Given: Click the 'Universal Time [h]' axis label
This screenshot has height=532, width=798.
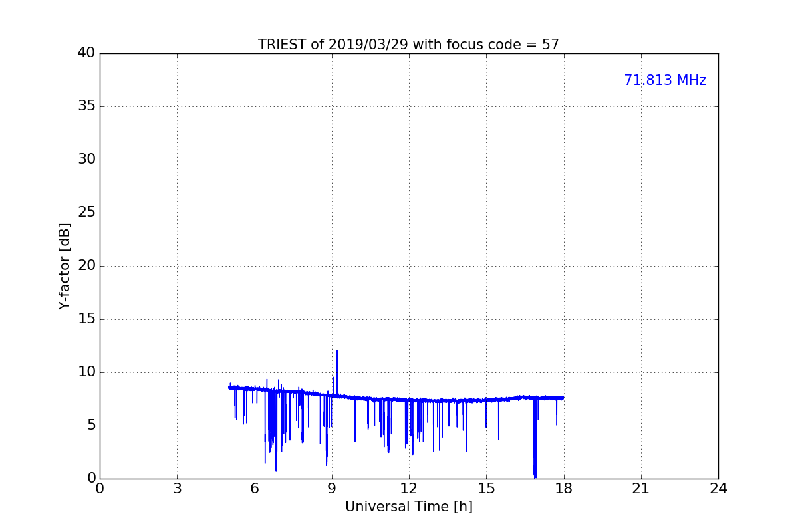Looking at the screenshot, I should click(408, 507).
